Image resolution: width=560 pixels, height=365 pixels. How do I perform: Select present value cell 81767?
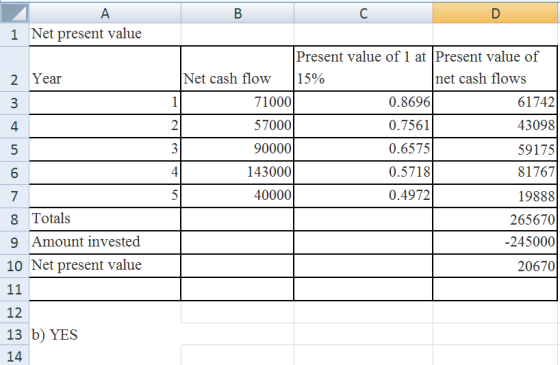pos(495,173)
